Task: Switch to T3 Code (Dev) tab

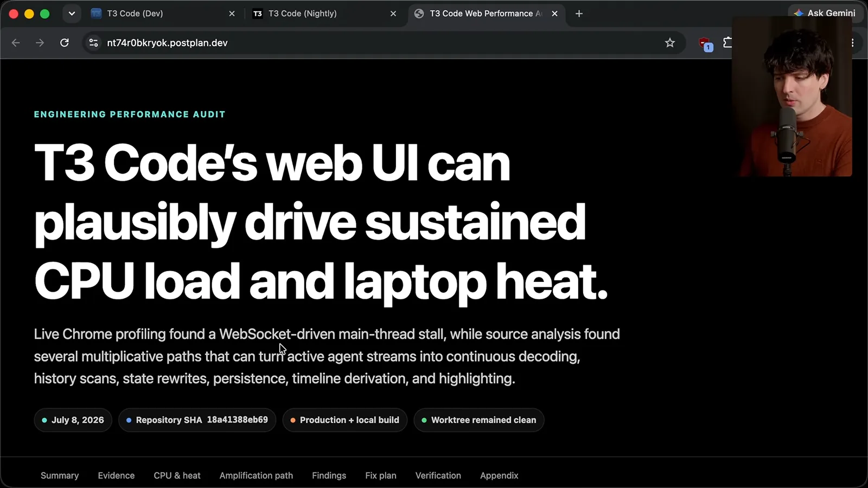Action: click(x=163, y=14)
